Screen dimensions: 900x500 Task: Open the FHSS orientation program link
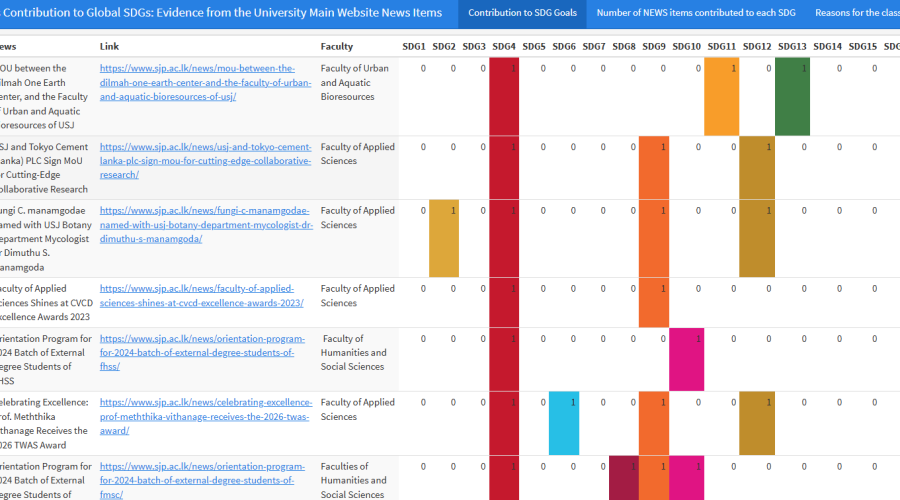click(x=197, y=353)
